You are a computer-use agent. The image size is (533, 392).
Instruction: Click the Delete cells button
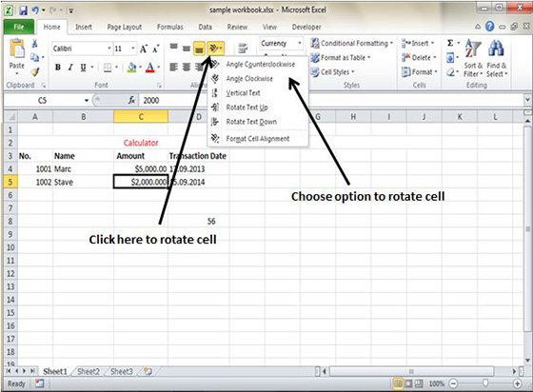[x=419, y=57]
